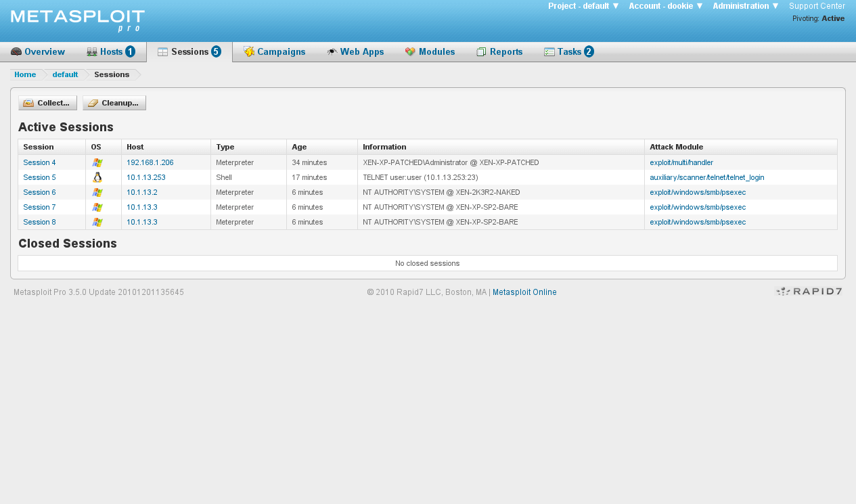This screenshot has width=856, height=504.
Task: Click the Hosts tab computer icon
Action: pyautogui.click(x=92, y=52)
